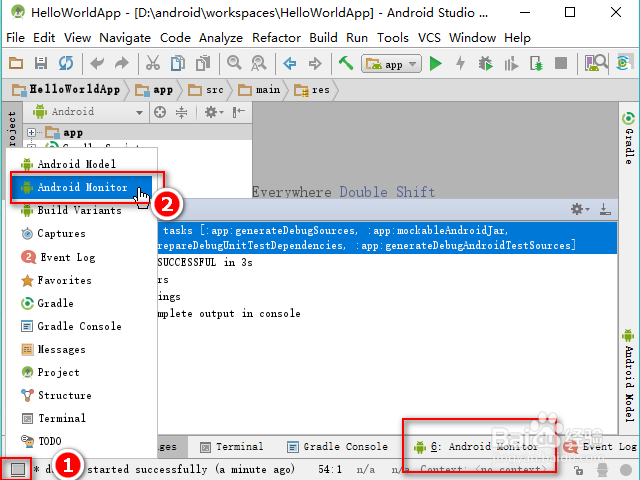Click Hide project panel icon

[x=238, y=112]
